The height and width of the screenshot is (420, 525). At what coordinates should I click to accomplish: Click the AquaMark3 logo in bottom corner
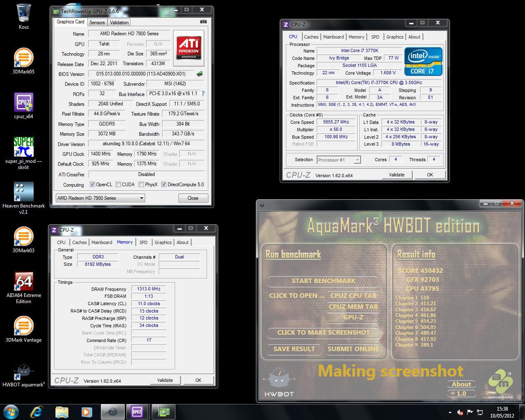pos(500,384)
